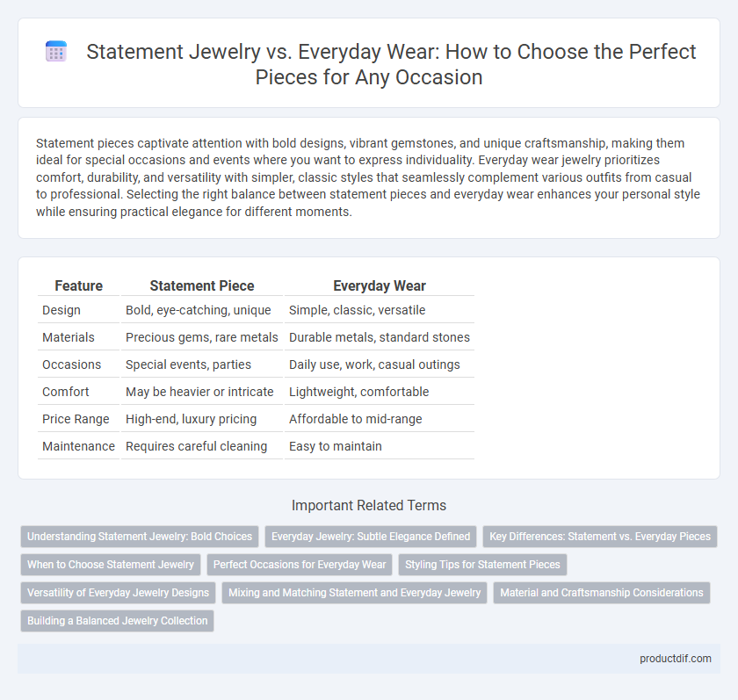
Task: Choose Versatility of Everyday Jewelry Designs tag
Action: (118, 593)
